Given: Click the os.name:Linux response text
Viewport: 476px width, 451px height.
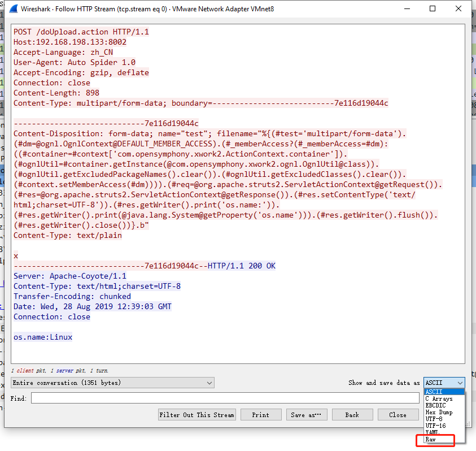Looking at the screenshot, I should click(43, 337).
